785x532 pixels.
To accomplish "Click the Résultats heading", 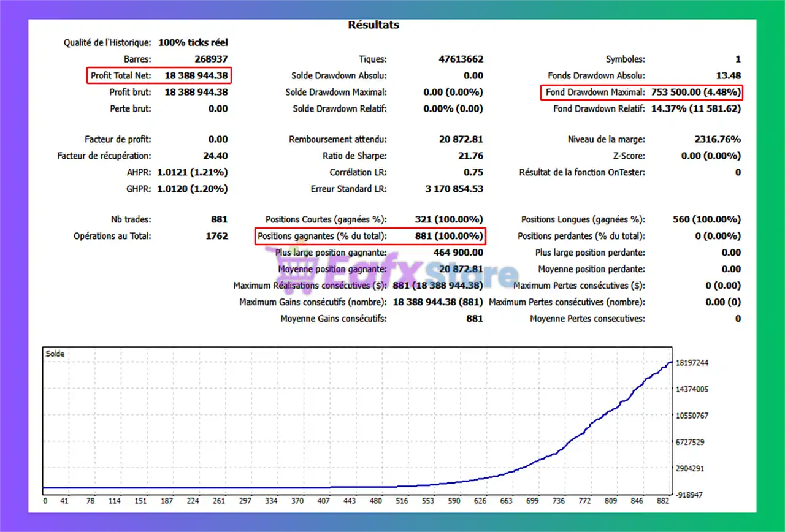I will pos(373,25).
